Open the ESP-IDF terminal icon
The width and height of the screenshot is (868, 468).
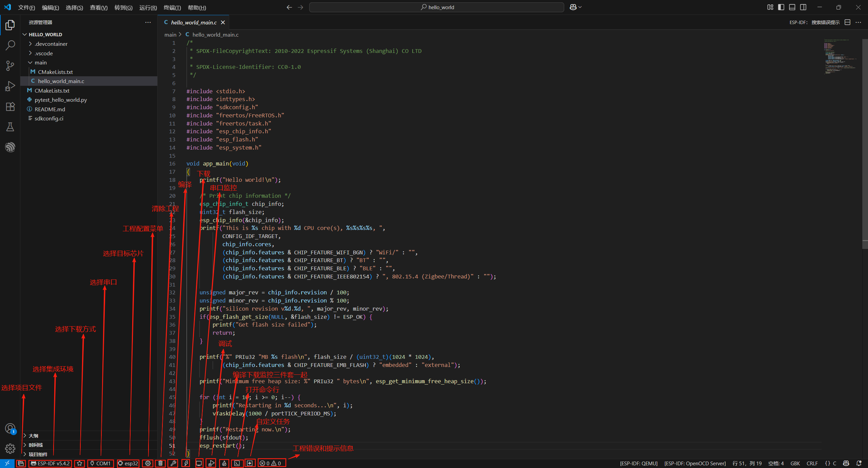237,463
